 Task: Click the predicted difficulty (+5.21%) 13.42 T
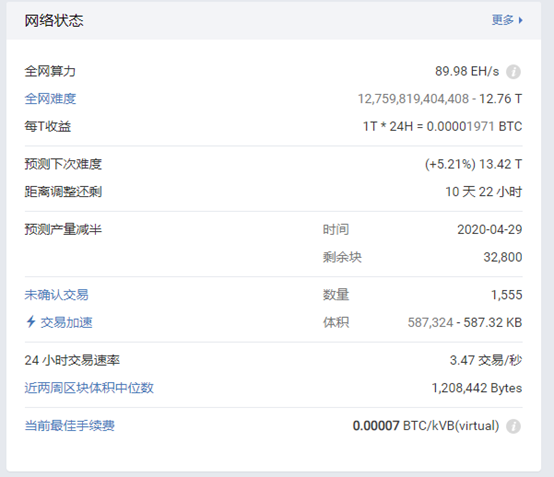point(473,164)
